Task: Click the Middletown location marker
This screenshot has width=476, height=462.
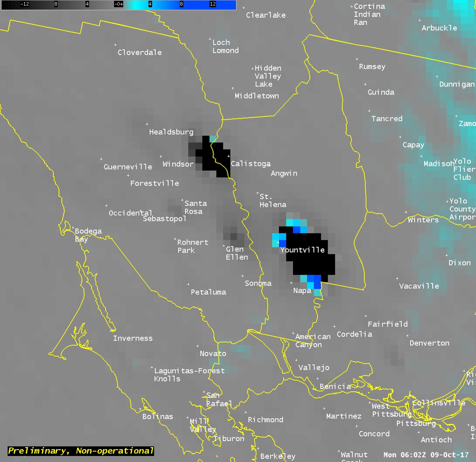Action: 231,88
